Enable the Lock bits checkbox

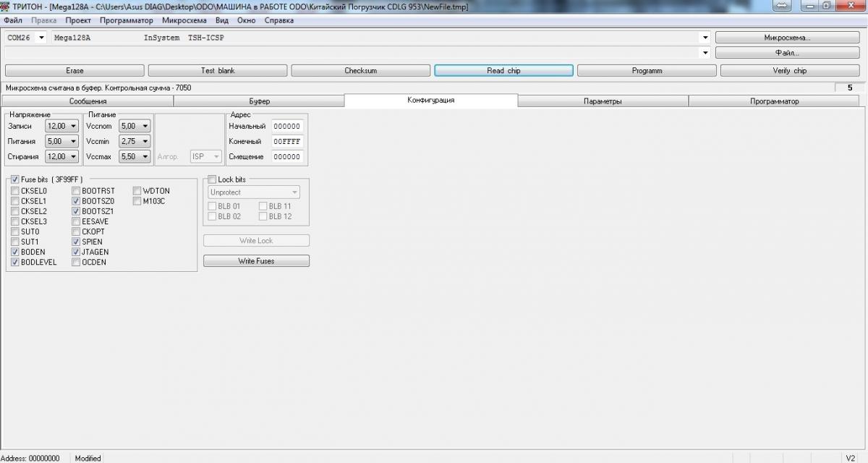coord(212,179)
